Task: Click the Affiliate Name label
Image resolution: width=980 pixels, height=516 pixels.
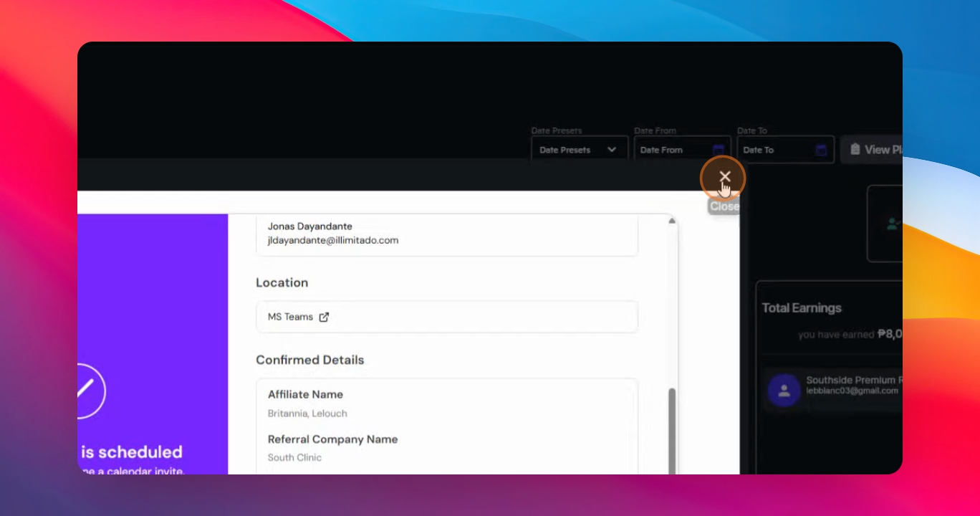Action: pos(305,394)
